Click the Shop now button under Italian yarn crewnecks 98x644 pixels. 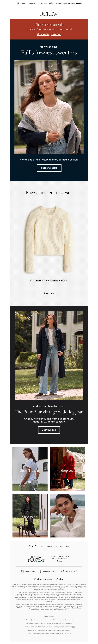pyautogui.click(x=49, y=293)
